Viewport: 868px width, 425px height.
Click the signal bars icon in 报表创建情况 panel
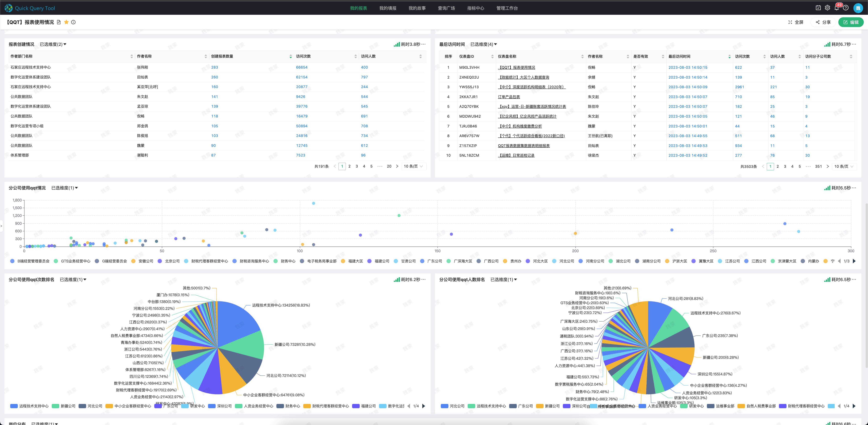tap(397, 44)
